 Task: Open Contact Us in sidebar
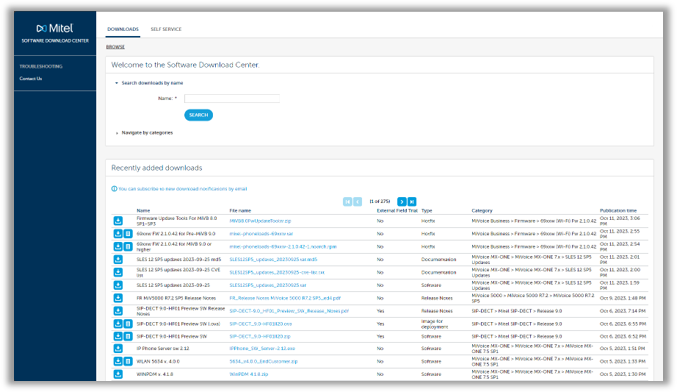coord(31,79)
